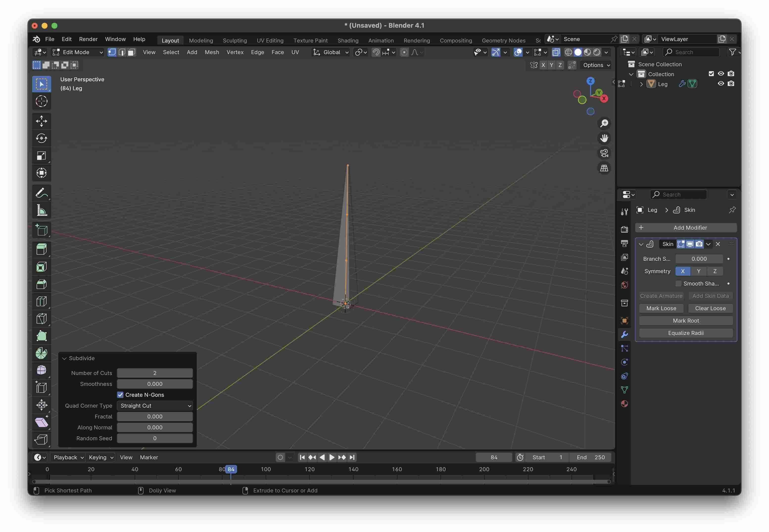This screenshot has width=769, height=532.
Task: Select the Transform tool
Action: point(41,173)
